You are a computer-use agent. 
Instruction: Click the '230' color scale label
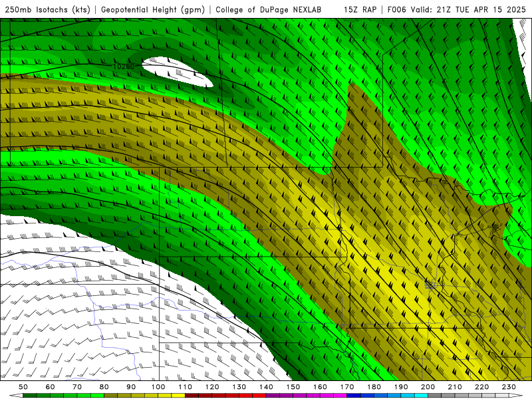tap(509, 387)
